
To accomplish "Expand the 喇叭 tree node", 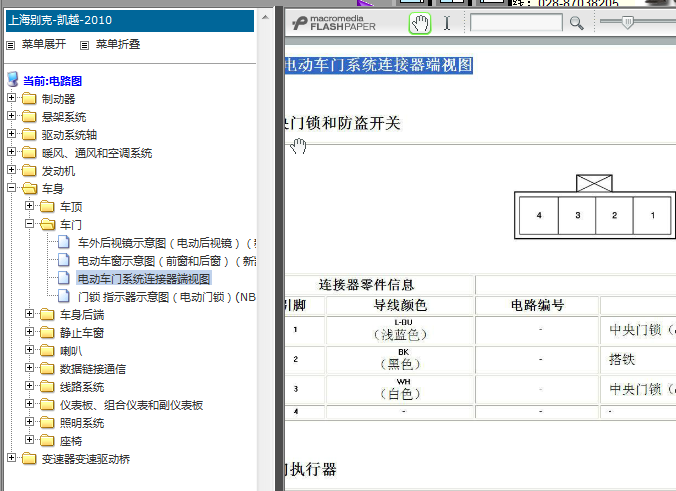I will click(29, 350).
